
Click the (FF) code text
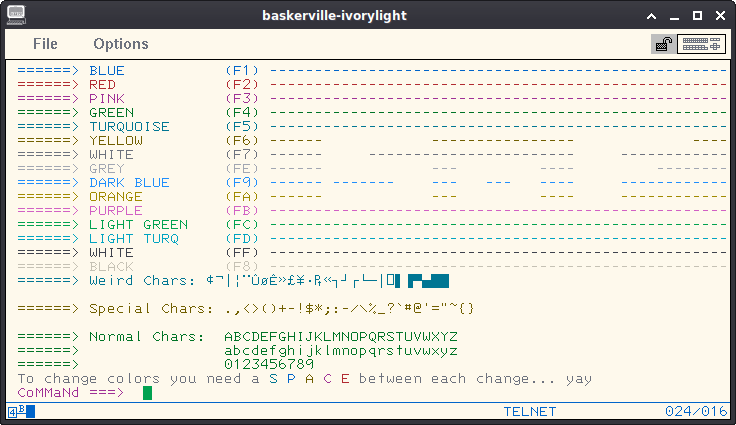pyautogui.click(x=242, y=253)
